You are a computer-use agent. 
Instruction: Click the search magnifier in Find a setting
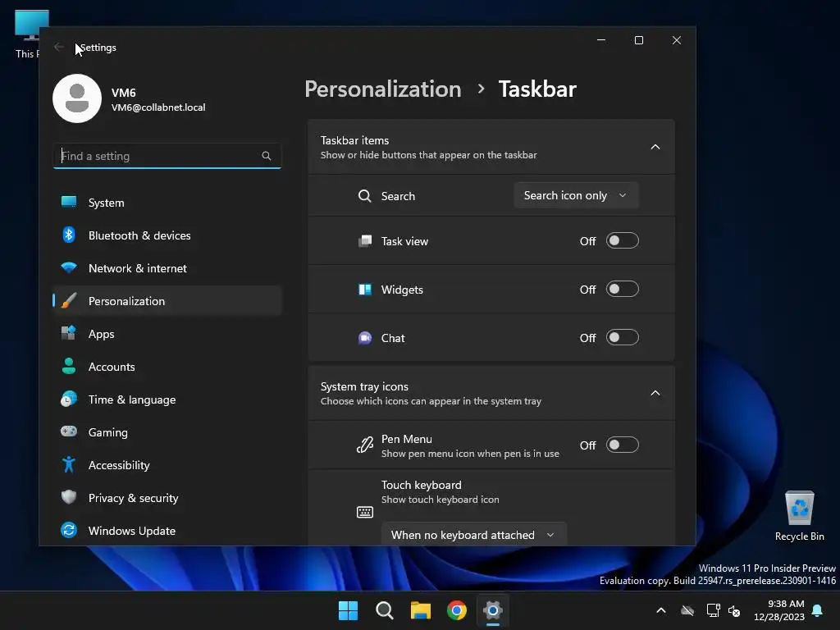(267, 156)
